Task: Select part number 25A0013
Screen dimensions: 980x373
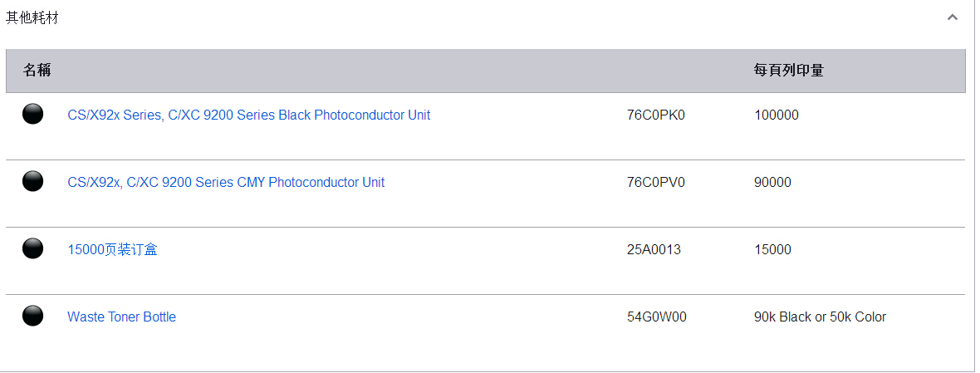Action: click(x=654, y=250)
